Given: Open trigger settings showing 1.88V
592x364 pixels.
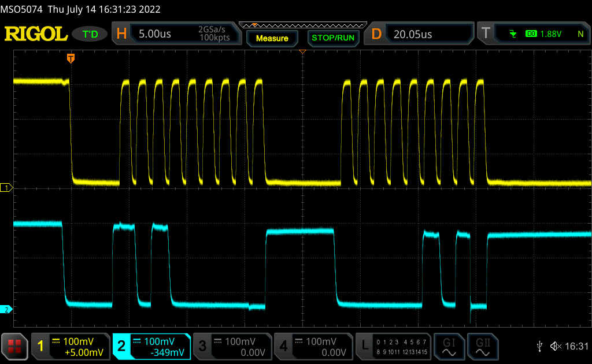Looking at the screenshot, I should [533, 34].
